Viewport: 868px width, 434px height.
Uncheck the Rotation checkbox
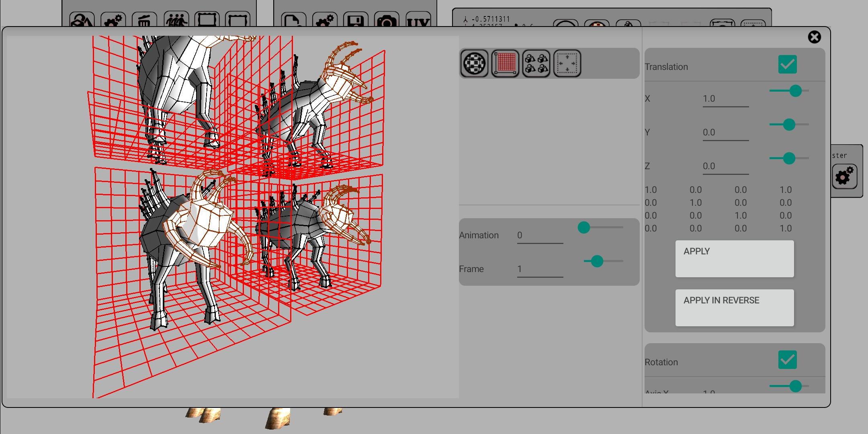point(787,360)
